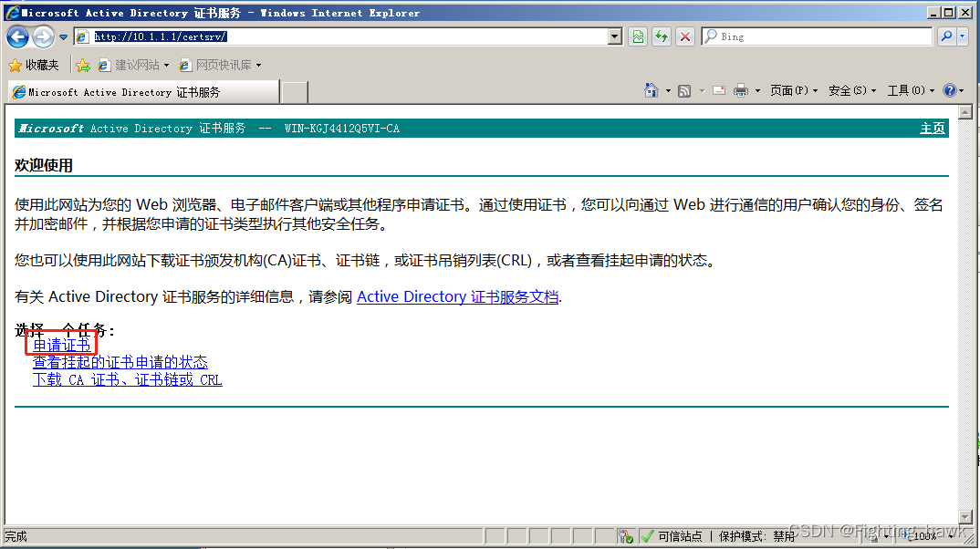Expand the print options dropdown arrow
The height and width of the screenshot is (549, 980).
tap(757, 91)
